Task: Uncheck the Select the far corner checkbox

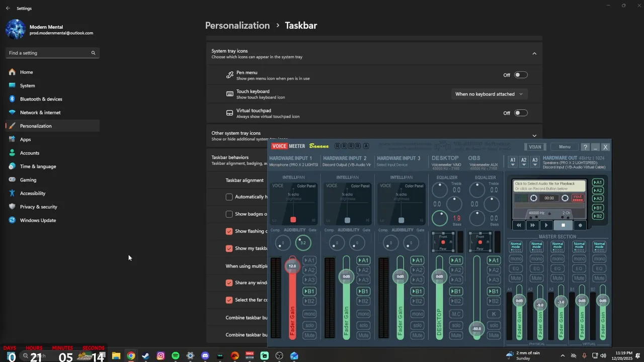Action: pyautogui.click(x=229, y=300)
